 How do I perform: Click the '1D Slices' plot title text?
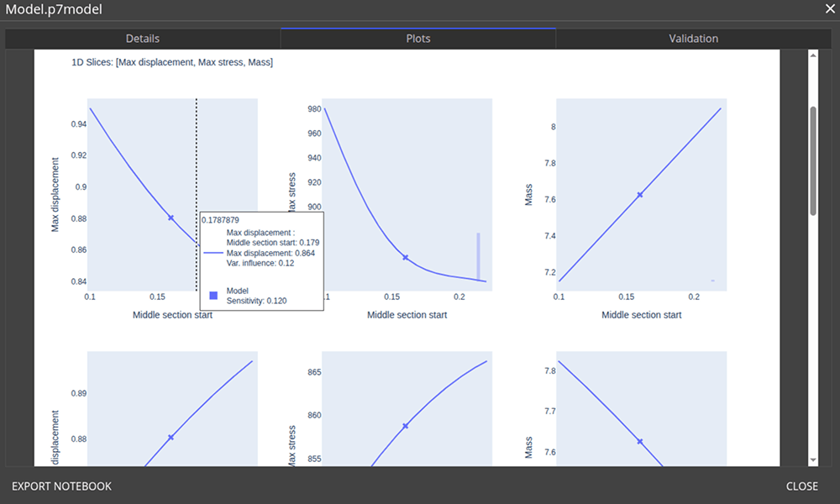click(172, 62)
